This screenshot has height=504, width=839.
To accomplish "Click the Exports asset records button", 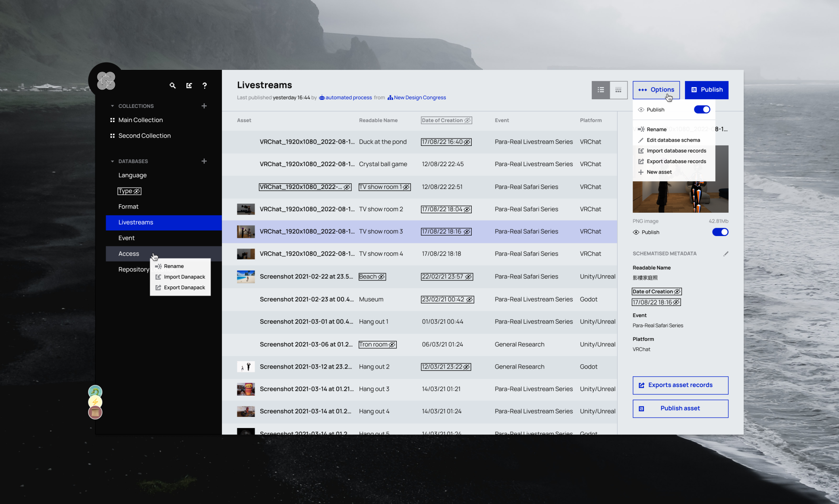I will [680, 385].
